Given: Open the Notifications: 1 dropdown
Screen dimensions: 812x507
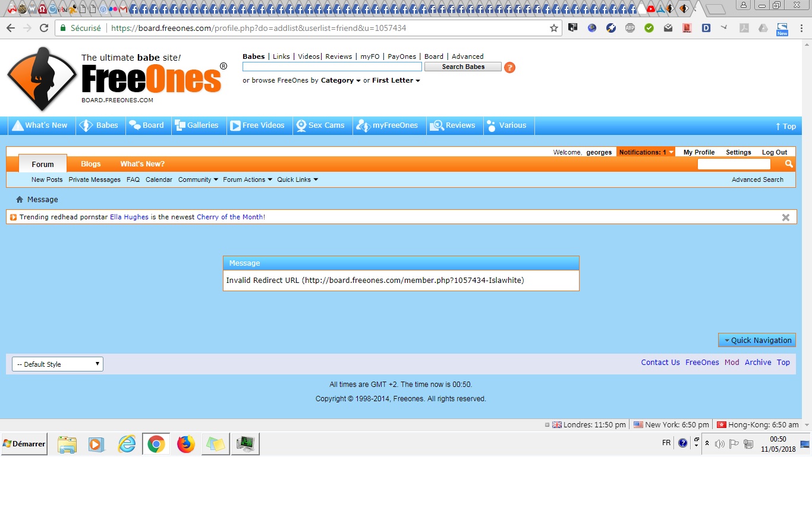Looking at the screenshot, I should (646, 152).
